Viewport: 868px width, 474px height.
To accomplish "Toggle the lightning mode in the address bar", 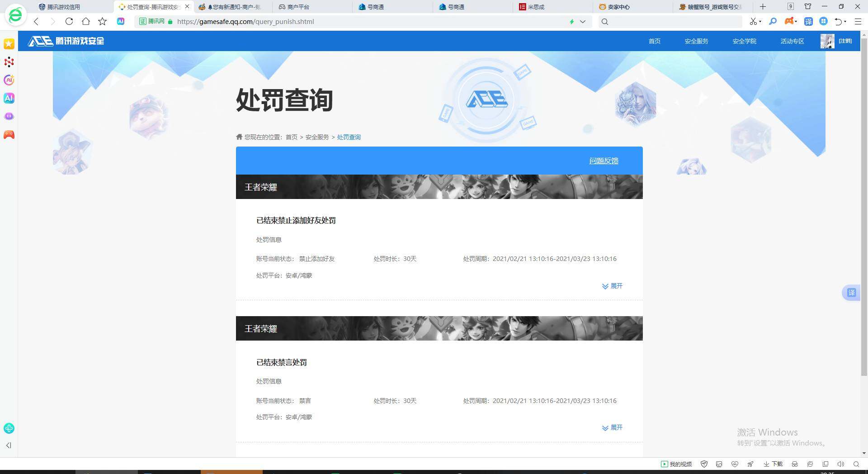I will (x=571, y=21).
